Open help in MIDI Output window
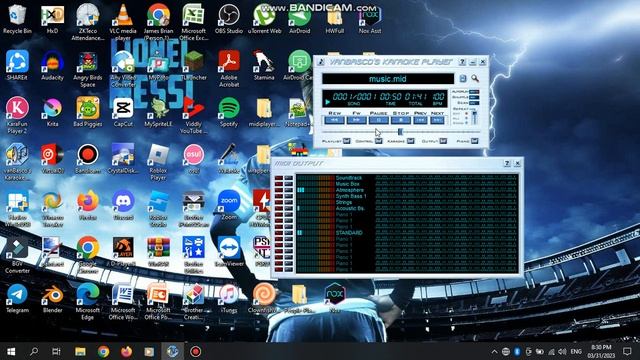The image size is (640, 360). click(x=507, y=163)
